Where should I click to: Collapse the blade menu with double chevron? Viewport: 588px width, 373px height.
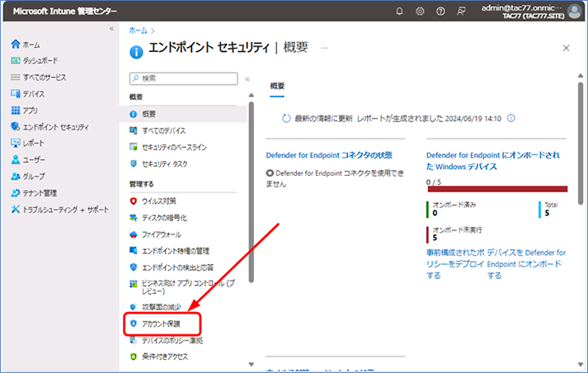click(x=247, y=78)
